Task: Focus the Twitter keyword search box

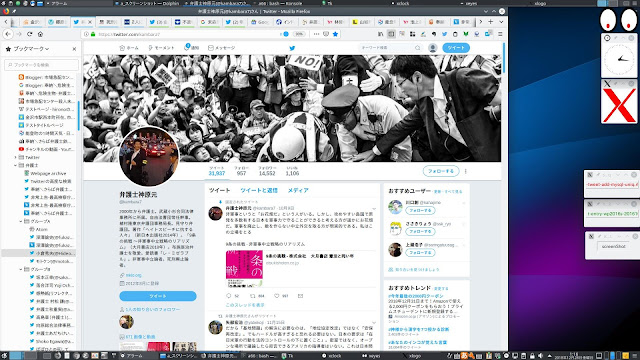Action: tap(387, 48)
